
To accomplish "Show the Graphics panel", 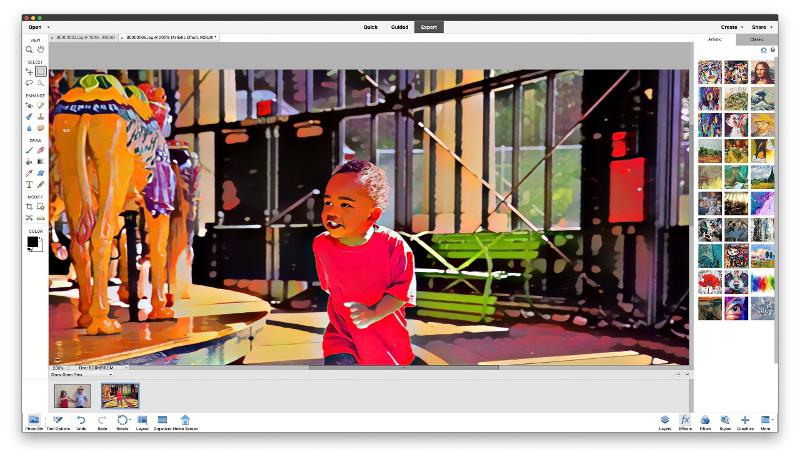I will click(745, 422).
